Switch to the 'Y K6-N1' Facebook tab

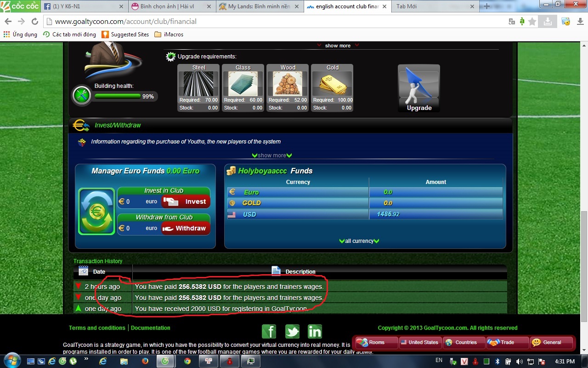84,6
